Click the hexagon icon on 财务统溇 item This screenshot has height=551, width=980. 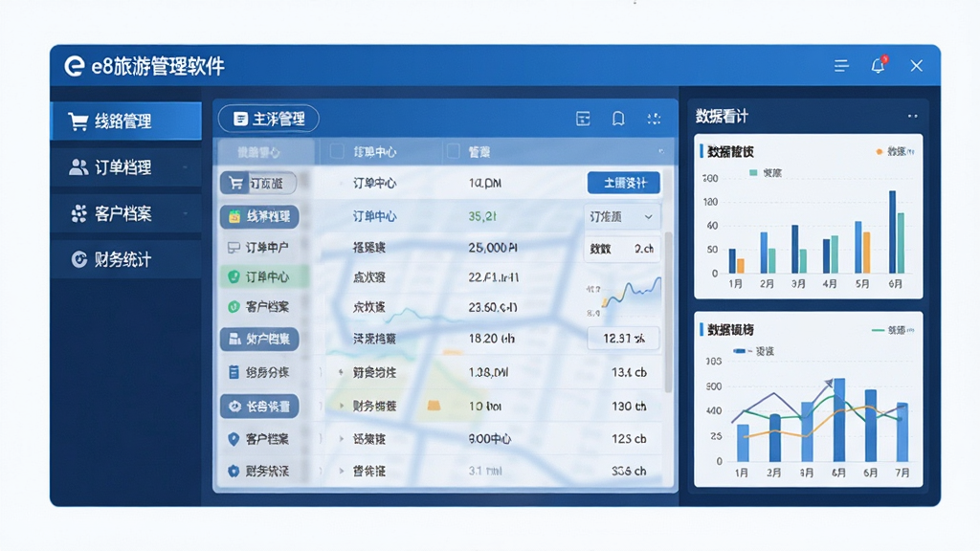click(234, 471)
